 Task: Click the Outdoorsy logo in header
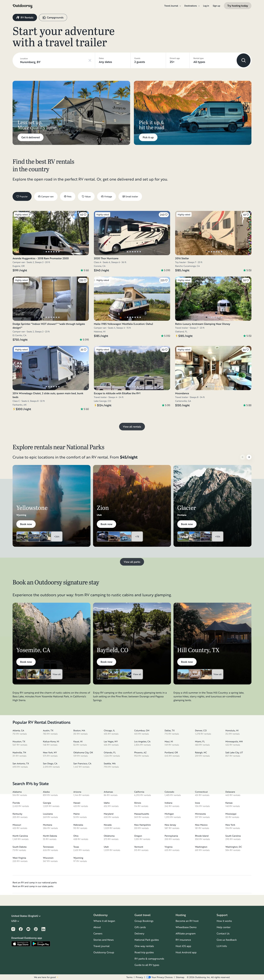(22, 6)
